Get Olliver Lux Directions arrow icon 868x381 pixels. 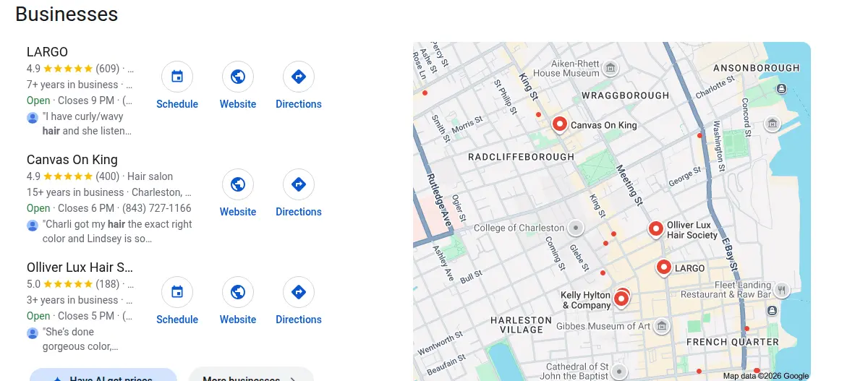pos(299,292)
